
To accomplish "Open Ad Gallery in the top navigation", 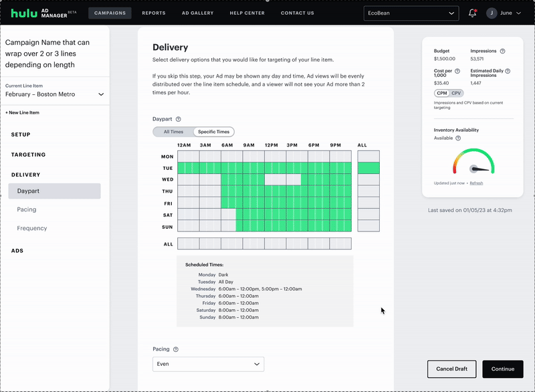I will 197,13.
